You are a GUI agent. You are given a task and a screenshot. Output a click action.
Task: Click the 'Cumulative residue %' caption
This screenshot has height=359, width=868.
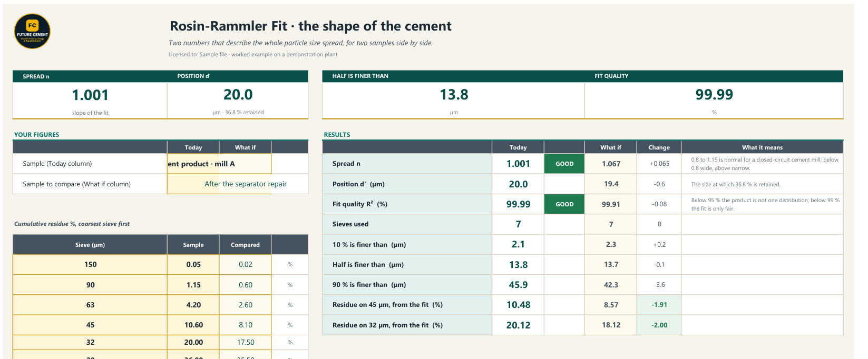72,224
